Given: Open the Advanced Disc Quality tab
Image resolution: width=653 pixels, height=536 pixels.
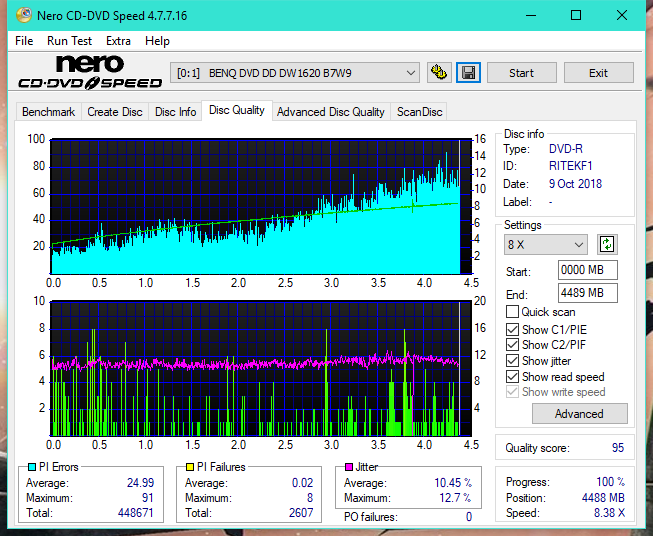Looking at the screenshot, I should [x=331, y=112].
